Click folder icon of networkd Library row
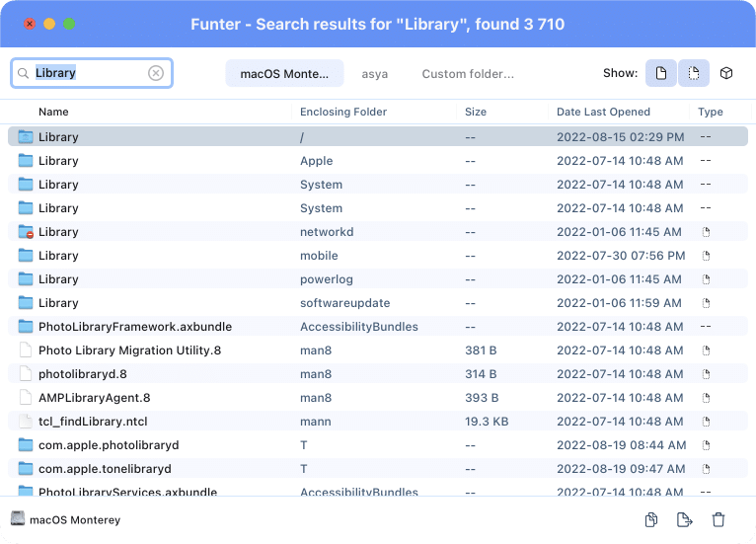 pyautogui.click(x=26, y=231)
